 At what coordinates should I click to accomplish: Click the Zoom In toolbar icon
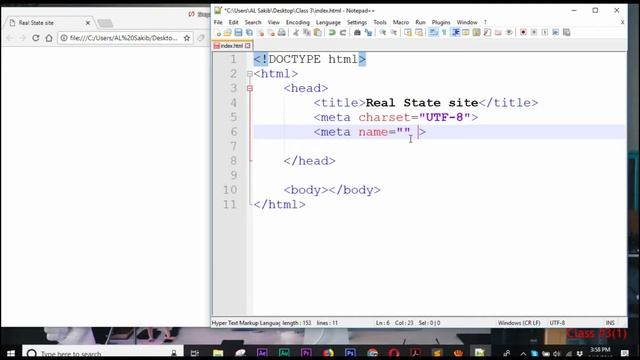(383, 33)
